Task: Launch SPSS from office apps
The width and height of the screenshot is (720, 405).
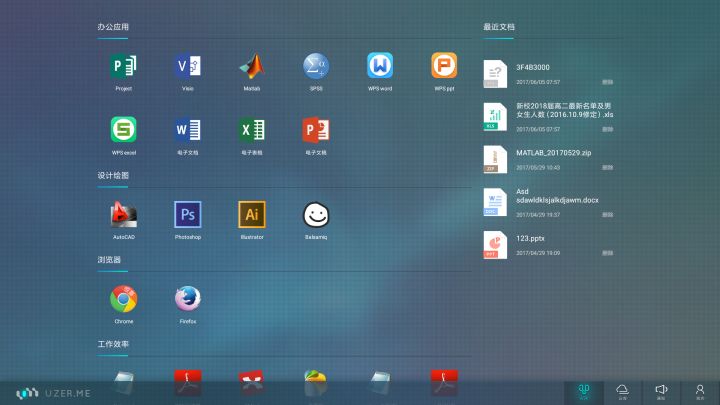Action: (x=316, y=66)
